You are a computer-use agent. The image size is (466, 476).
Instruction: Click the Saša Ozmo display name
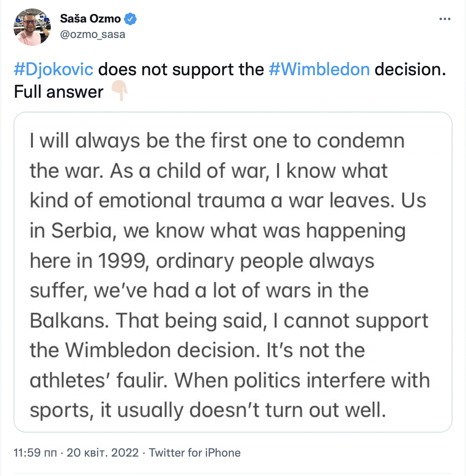point(90,19)
